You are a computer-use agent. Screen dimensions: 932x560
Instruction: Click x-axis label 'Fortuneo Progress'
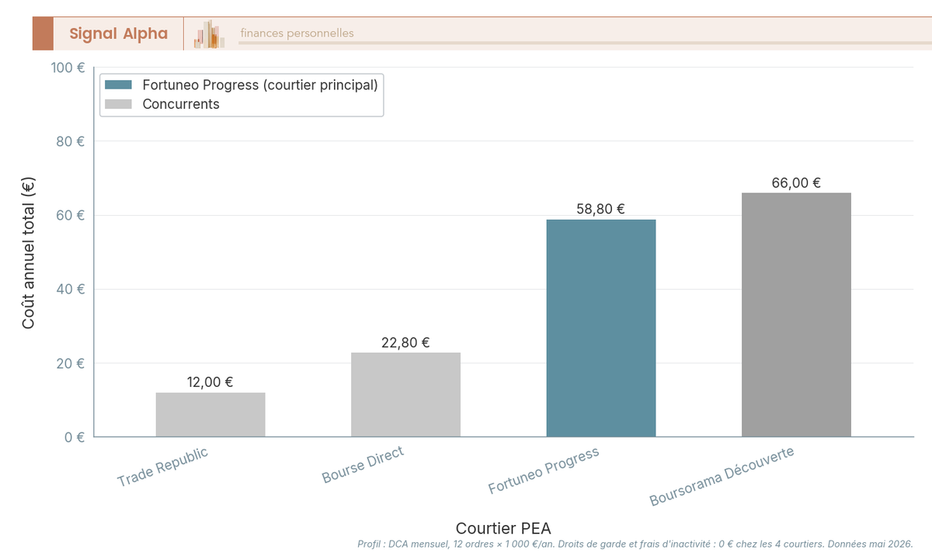click(544, 471)
